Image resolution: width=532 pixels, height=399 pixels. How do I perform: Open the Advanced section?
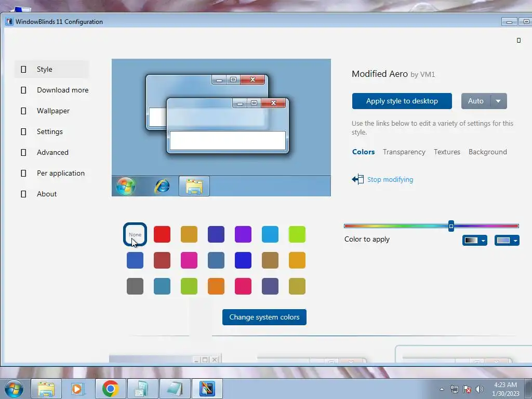pos(51,152)
